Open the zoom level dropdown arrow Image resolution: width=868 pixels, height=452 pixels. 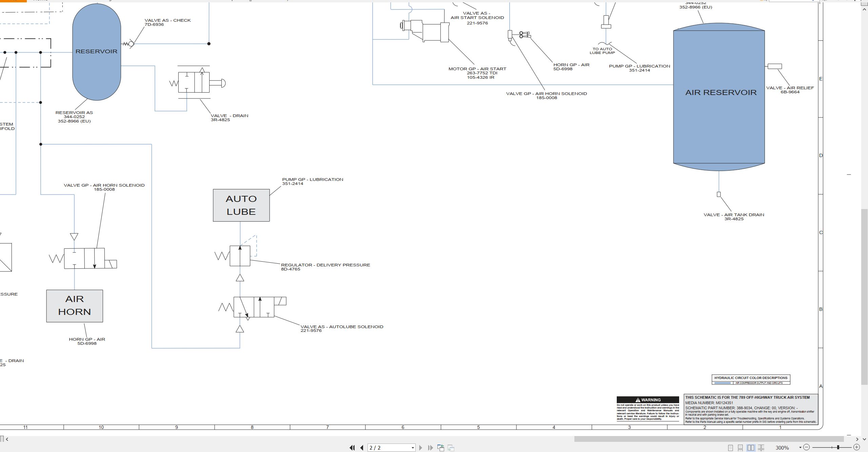800,448
